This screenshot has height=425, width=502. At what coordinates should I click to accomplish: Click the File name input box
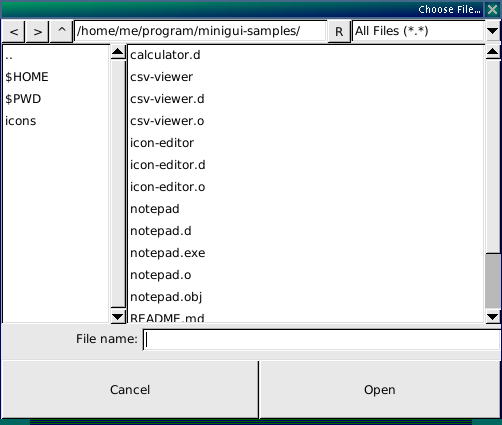(322, 339)
